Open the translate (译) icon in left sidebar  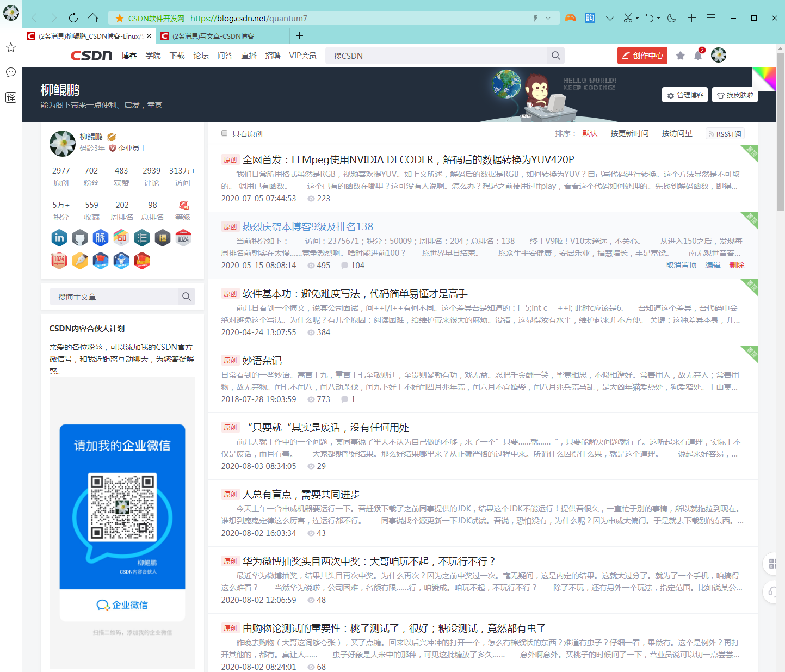pos(11,97)
